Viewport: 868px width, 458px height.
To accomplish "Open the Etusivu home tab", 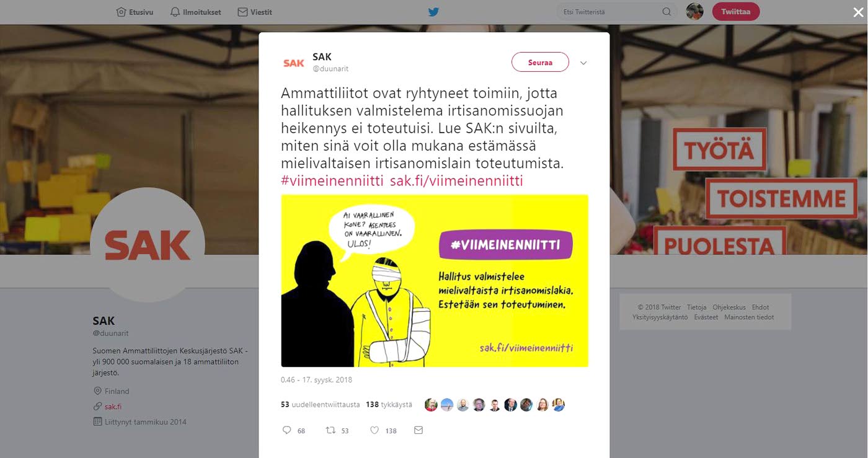I will tap(135, 12).
